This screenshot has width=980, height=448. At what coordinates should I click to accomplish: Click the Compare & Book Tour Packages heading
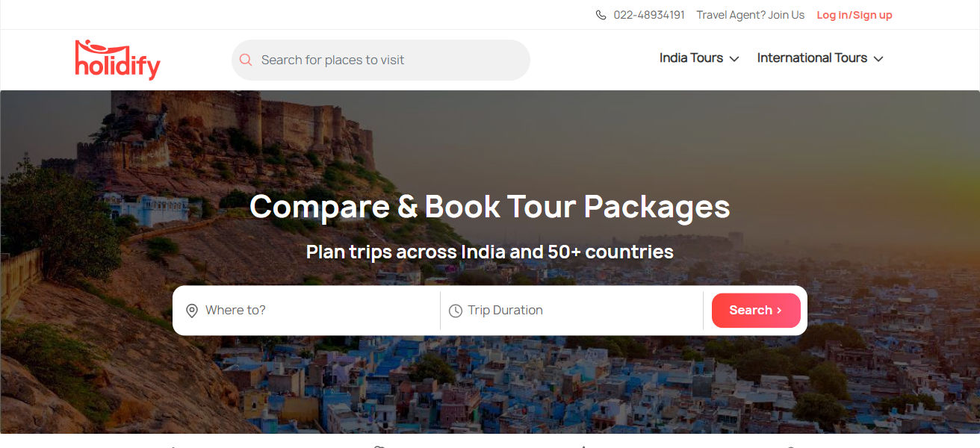490,206
